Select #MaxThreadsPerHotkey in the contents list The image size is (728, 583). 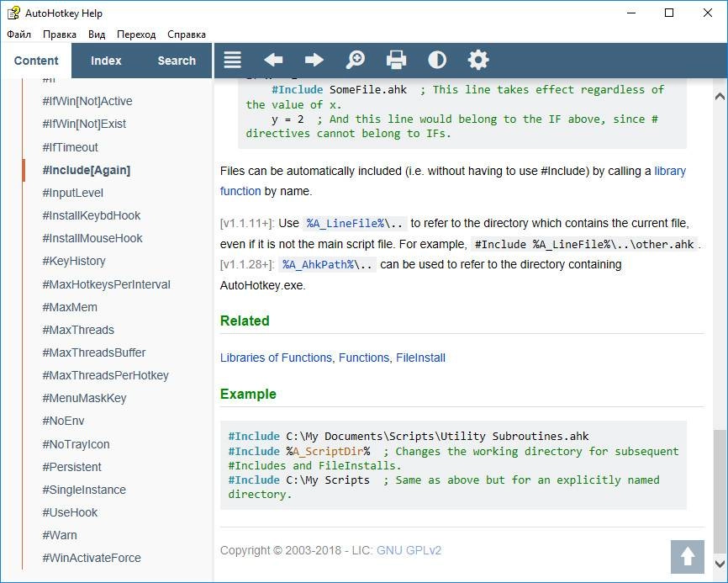(x=105, y=375)
